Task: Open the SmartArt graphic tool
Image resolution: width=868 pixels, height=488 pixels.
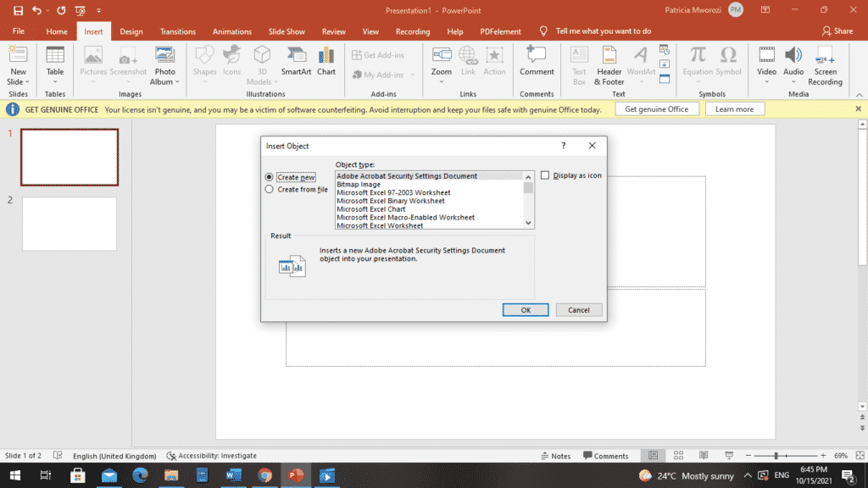Action: pos(296,62)
